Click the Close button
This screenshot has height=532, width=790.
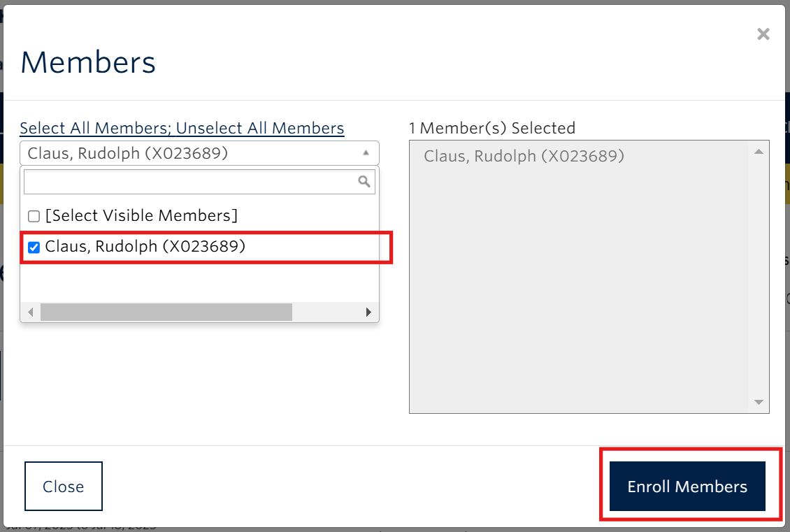[63, 486]
